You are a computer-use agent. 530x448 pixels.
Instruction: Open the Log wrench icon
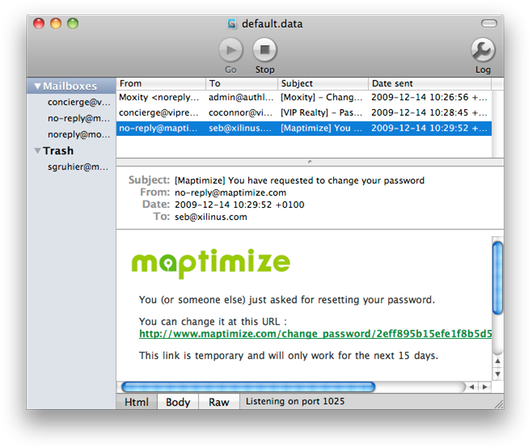(x=483, y=50)
